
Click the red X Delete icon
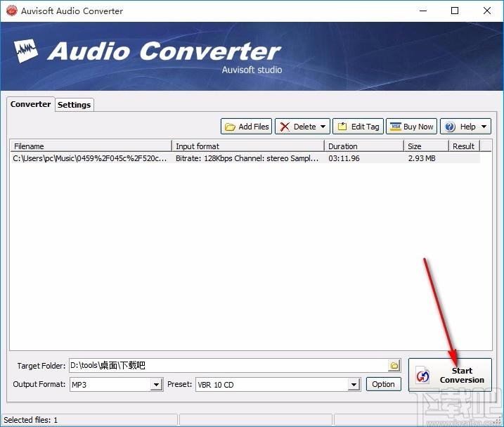[x=285, y=127]
